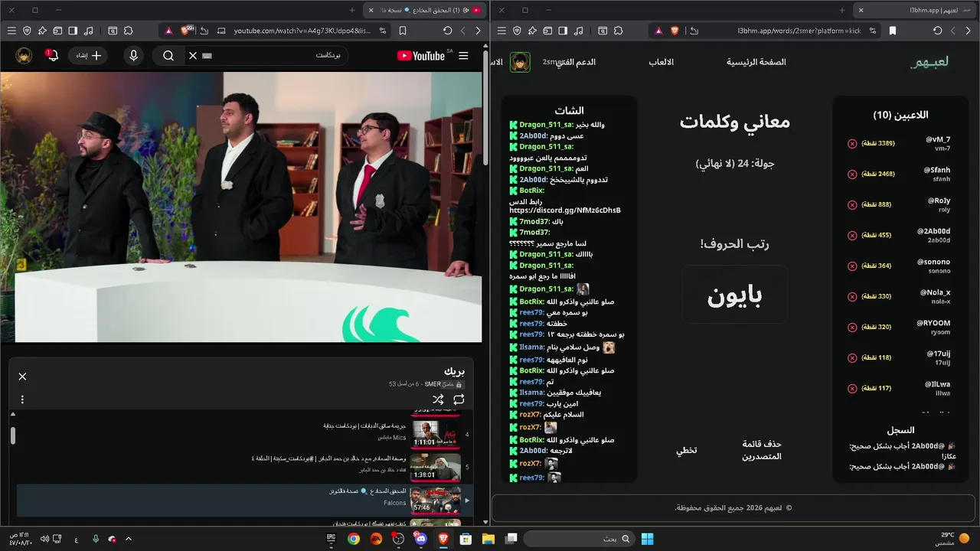980x551 pixels.
Task: Remove player 2Ab00d from the list
Action: click(852, 236)
